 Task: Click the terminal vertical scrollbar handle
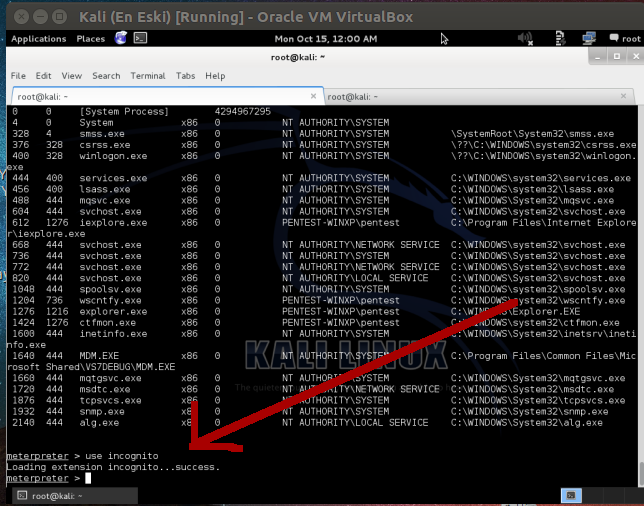641,473
